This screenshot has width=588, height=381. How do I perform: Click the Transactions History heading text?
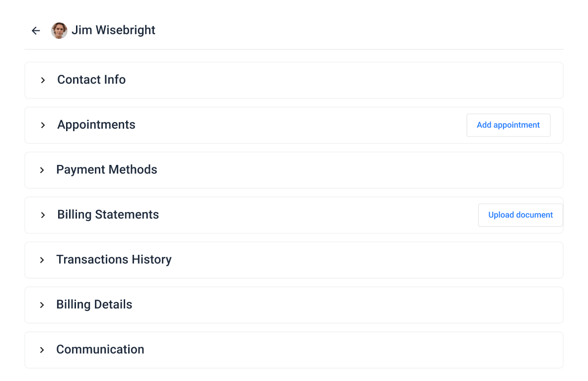coord(114,260)
